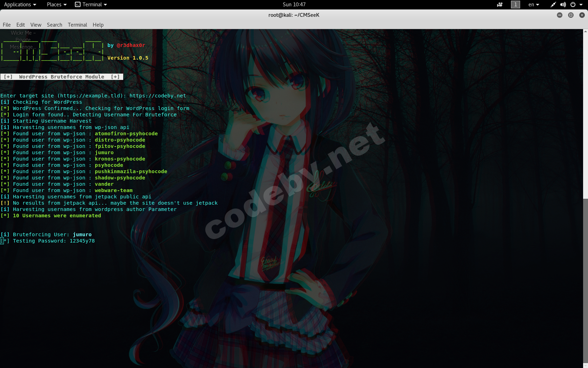Click WordPress Confirmed line
This screenshot has width=588, height=368.
95,108
